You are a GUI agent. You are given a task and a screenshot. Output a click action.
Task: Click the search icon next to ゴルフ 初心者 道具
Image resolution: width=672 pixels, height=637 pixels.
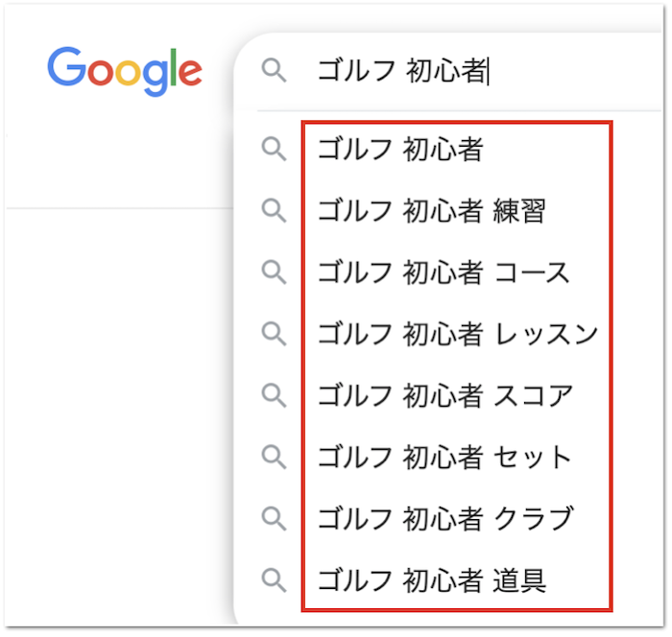pos(275,579)
